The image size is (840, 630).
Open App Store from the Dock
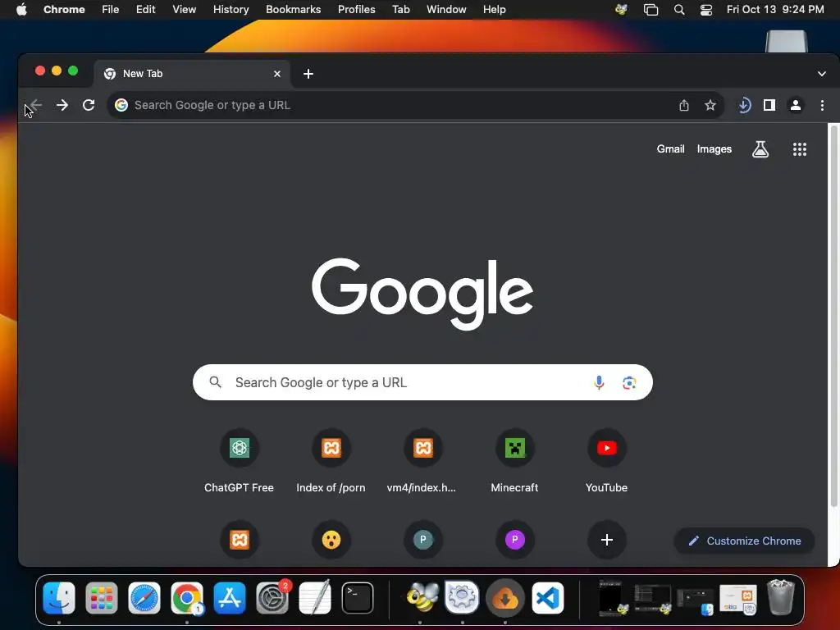point(230,598)
